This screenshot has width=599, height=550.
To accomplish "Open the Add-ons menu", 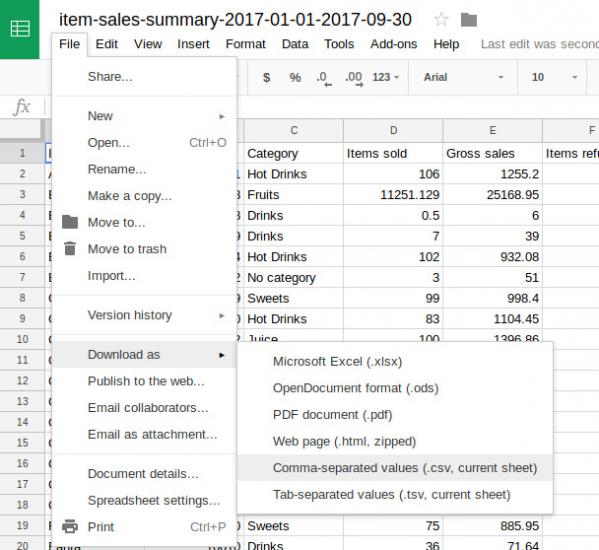I will pos(393,44).
